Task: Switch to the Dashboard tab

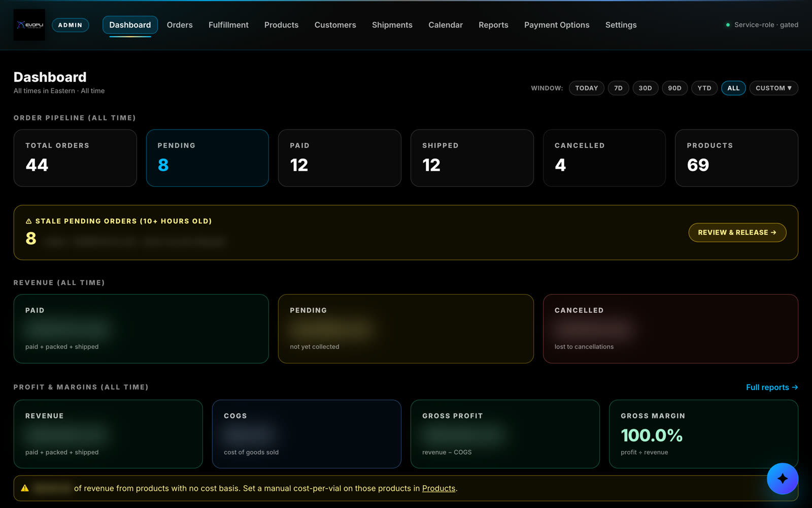Action: coord(130,25)
